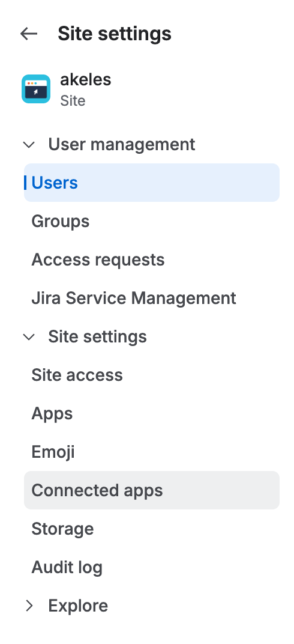Click the akeles site logo icon
This screenshot has height=644, width=294.
click(x=36, y=89)
